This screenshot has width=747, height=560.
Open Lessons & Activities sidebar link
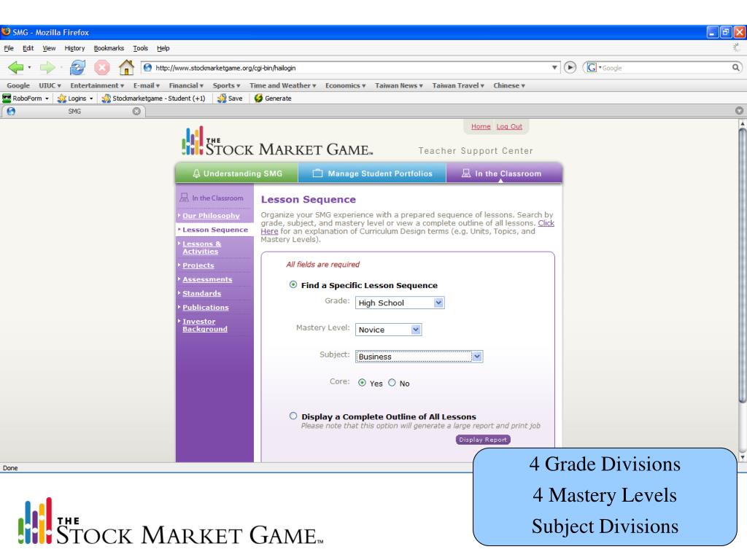[201, 247]
